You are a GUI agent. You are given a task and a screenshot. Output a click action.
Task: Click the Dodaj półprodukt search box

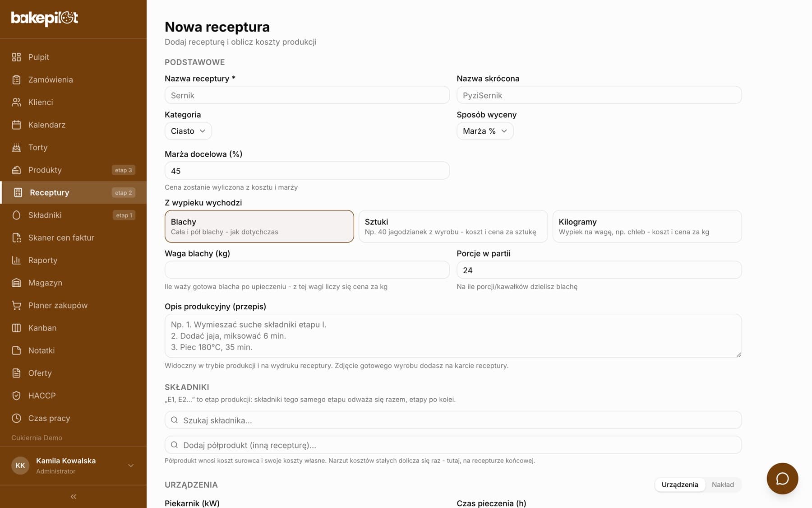coord(453,445)
